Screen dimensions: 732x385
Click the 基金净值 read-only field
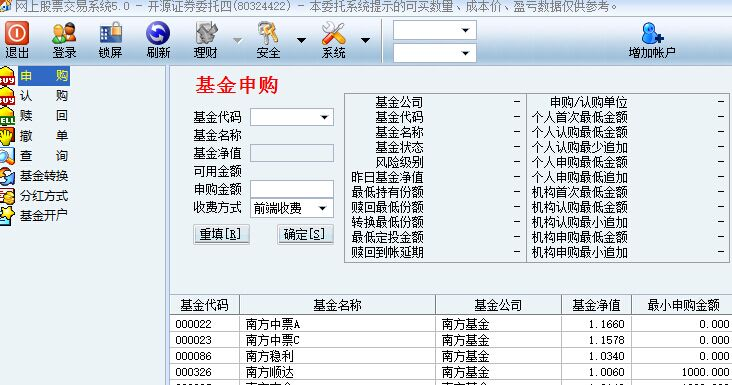coord(292,153)
